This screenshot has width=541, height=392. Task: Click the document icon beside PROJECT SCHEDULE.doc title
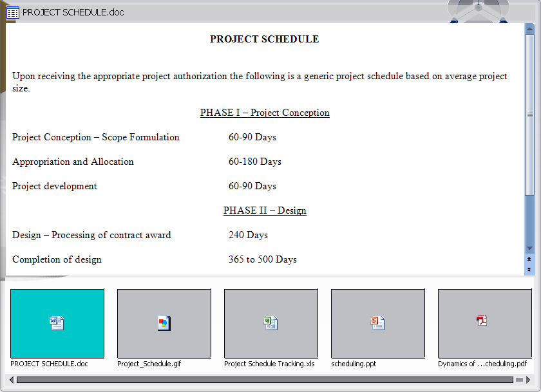(x=13, y=13)
